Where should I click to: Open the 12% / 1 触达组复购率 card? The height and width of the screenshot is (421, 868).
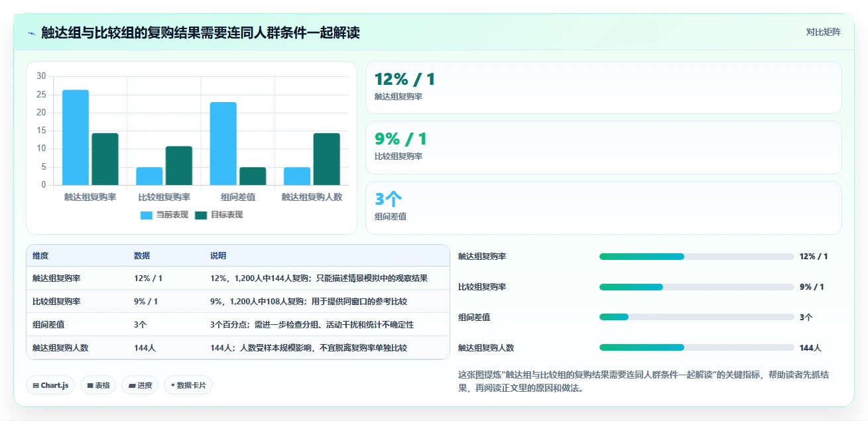pyautogui.click(x=603, y=88)
